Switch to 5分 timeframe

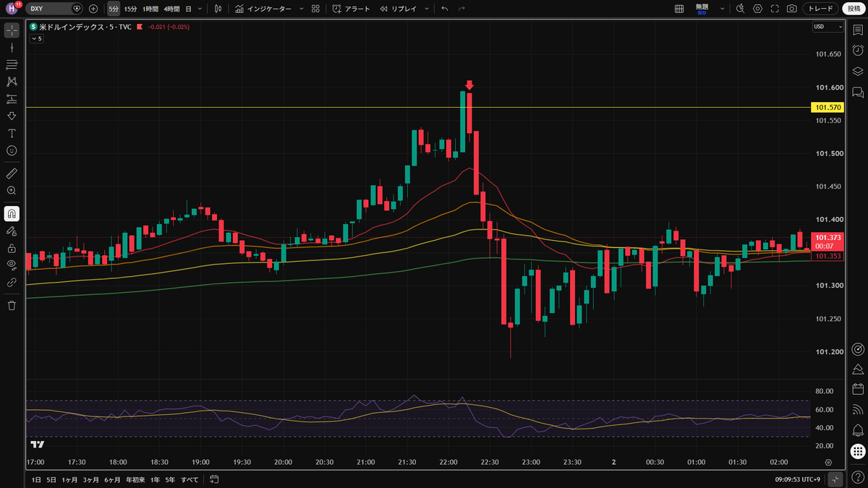tap(114, 9)
